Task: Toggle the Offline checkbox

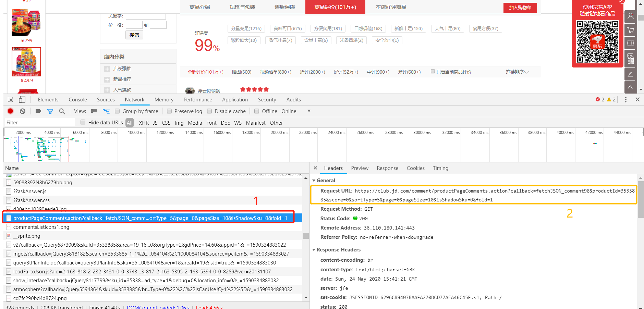Action: (x=257, y=111)
